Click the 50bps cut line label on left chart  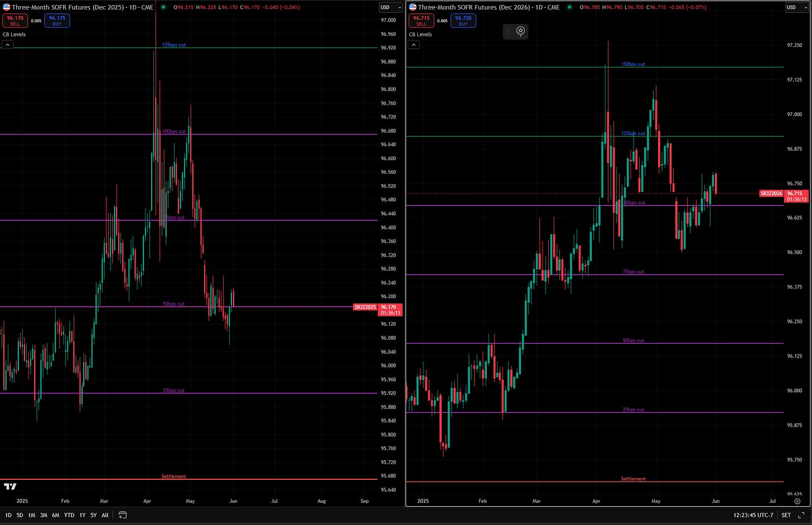[x=174, y=304]
